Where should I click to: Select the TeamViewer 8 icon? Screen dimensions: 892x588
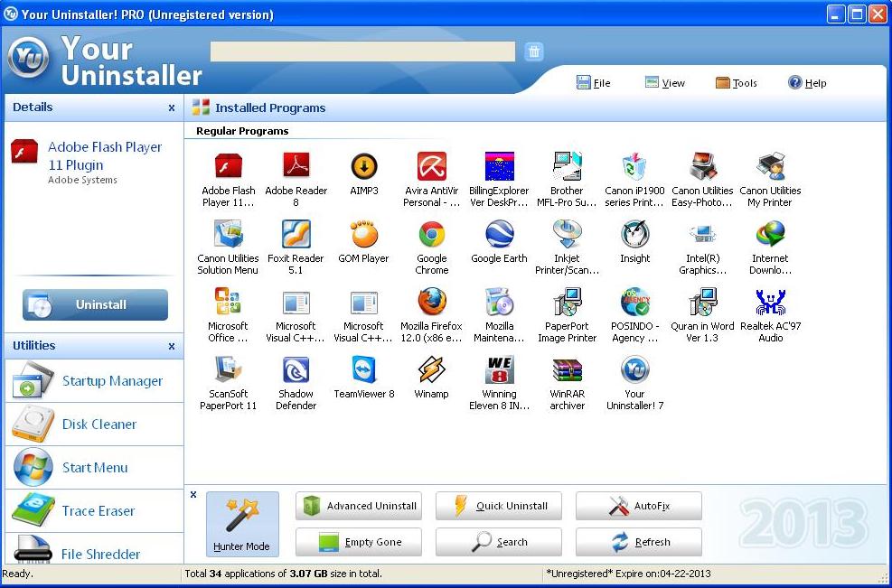(x=363, y=369)
